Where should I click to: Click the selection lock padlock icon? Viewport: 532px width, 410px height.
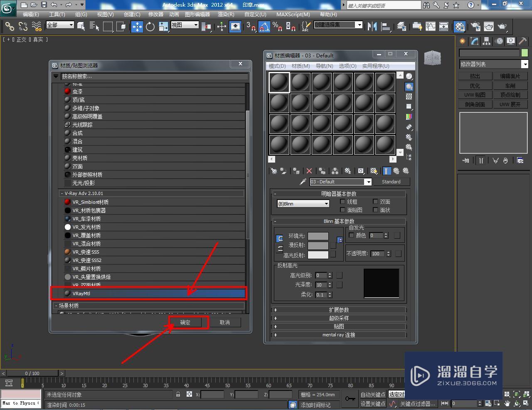[x=178, y=394]
